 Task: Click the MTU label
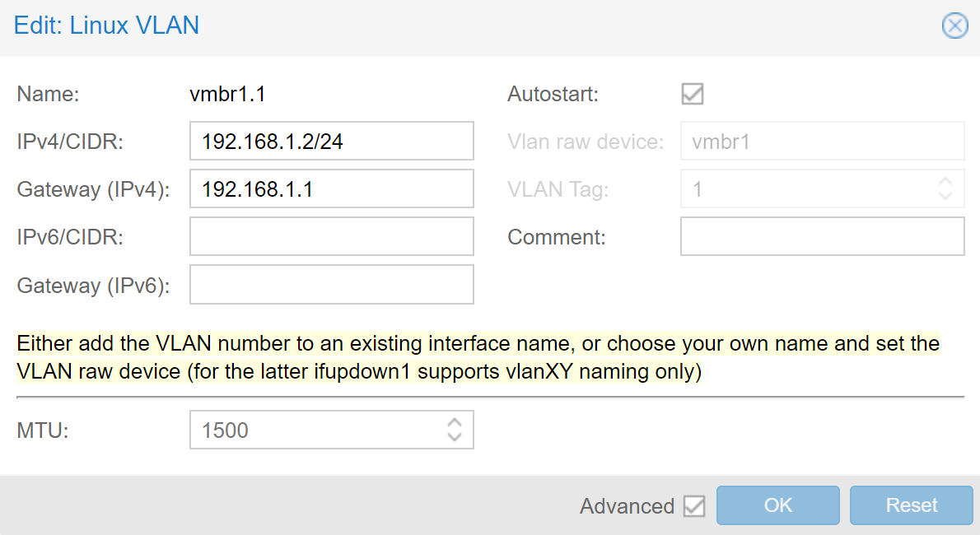coord(43,430)
